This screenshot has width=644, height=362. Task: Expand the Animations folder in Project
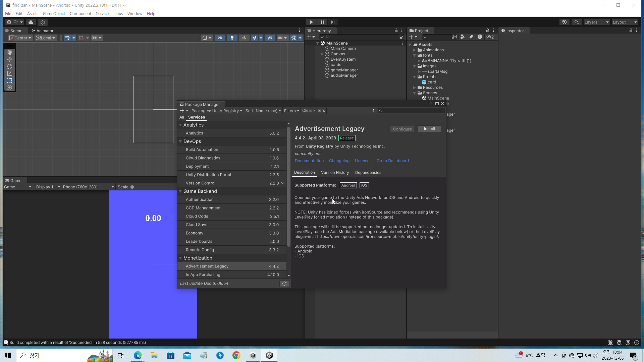click(415, 50)
